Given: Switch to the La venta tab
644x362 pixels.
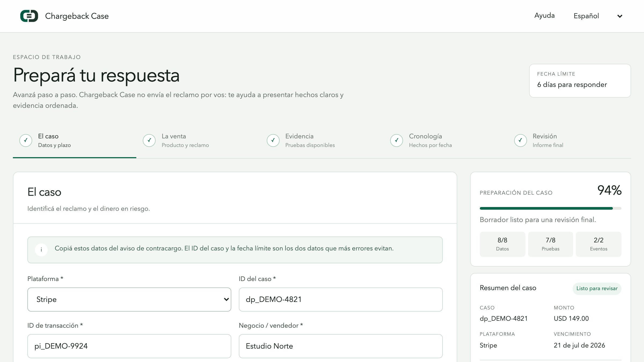Looking at the screenshot, I should [198, 141].
